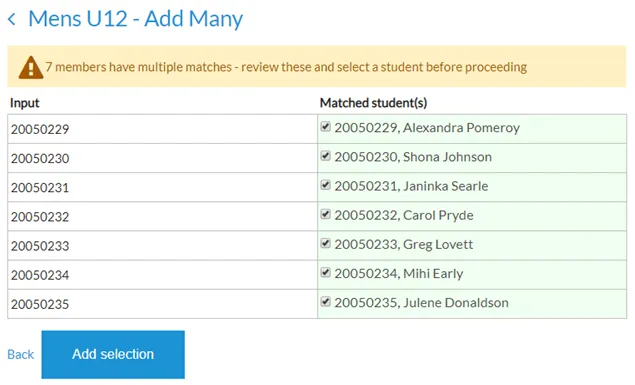Toggle Mihi Early checkbox
635x385 pixels.
326,272
